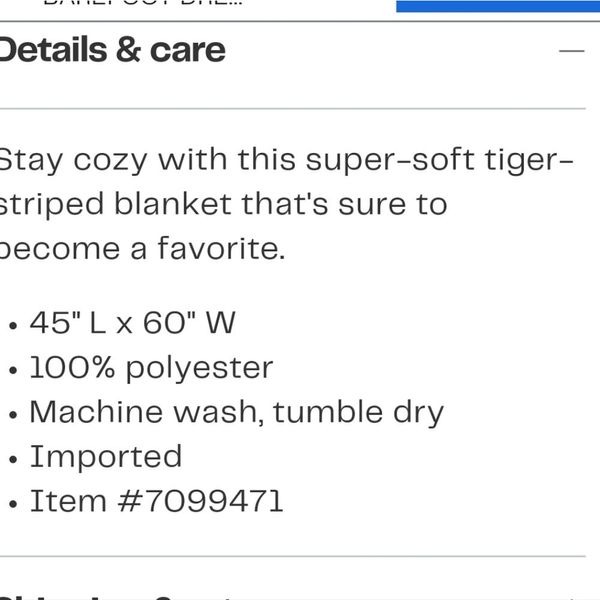Tap the blue button at top right

click(498, 6)
